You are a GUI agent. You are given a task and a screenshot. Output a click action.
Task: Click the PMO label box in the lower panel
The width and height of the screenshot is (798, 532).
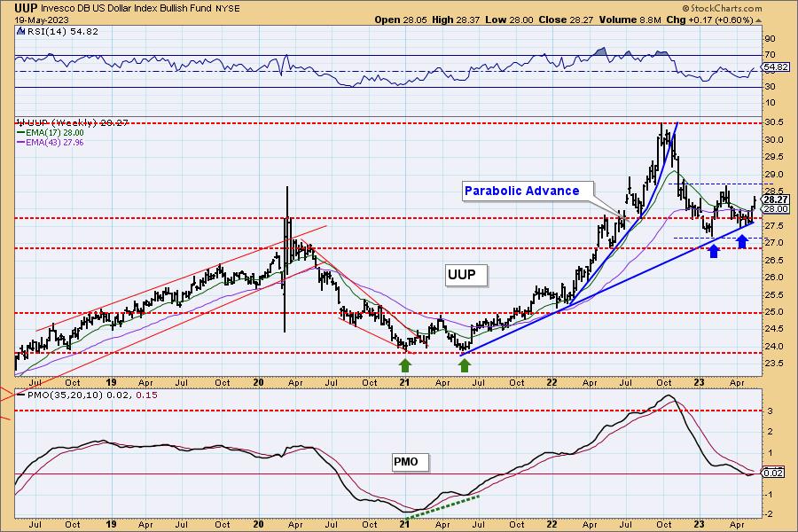tap(410, 462)
